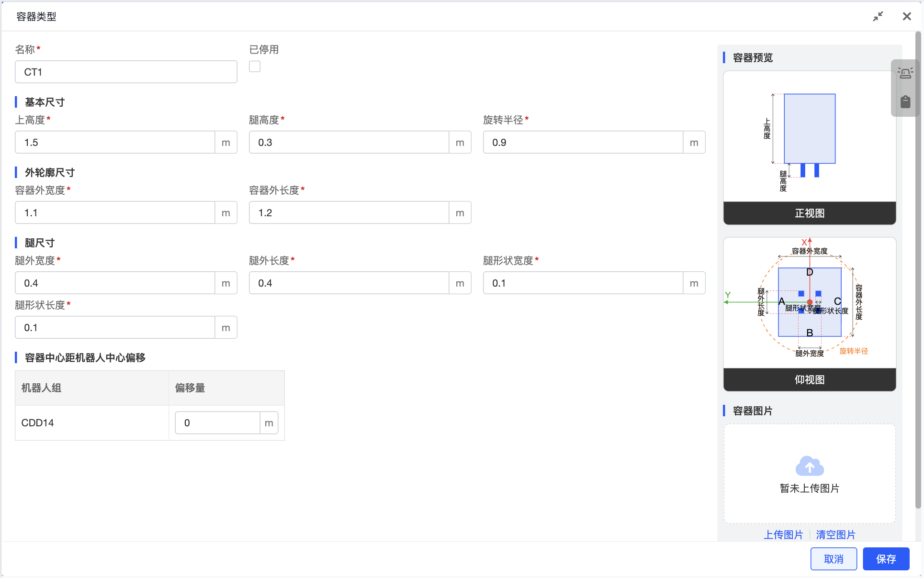Click the 清空图片 link
This screenshot has width=924, height=578.
(835, 534)
